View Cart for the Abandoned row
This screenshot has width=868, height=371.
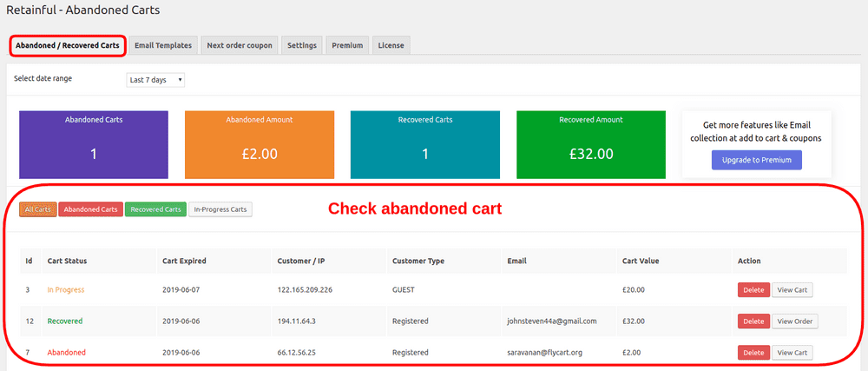pos(792,353)
